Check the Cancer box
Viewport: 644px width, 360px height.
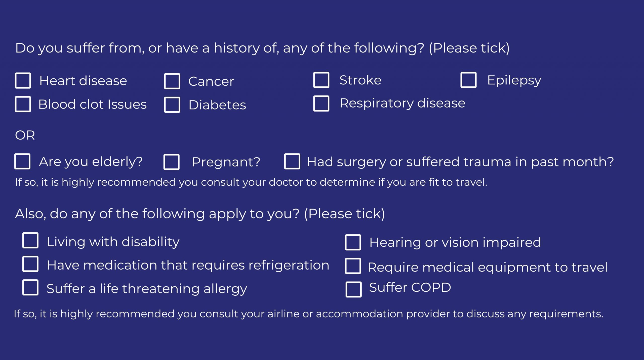click(x=172, y=81)
